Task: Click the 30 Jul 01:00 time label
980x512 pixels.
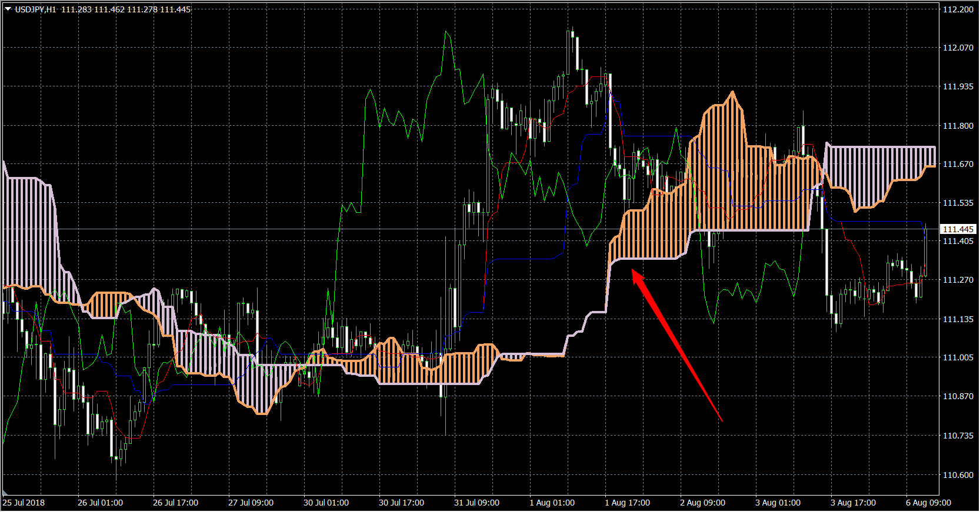Action: coord(326,503)
